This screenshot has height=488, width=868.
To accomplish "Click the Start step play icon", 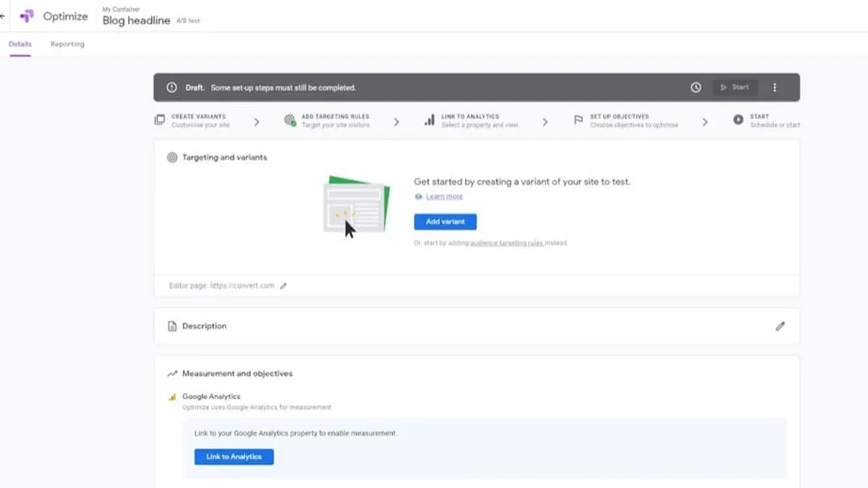I will point(738,120).
